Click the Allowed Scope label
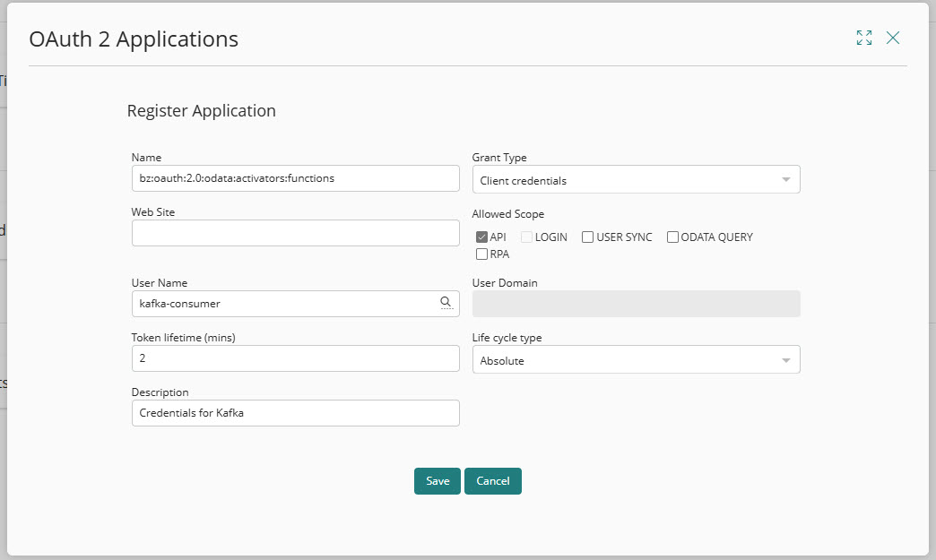This screenshot has width=936, height=560. coord(508,213)
